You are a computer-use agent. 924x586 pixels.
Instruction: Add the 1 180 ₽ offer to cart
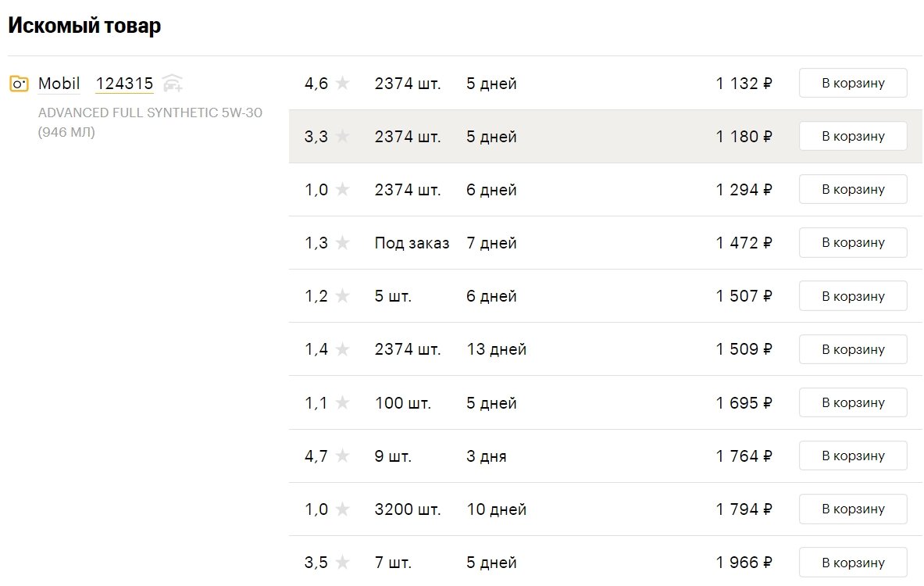[853, 136]
